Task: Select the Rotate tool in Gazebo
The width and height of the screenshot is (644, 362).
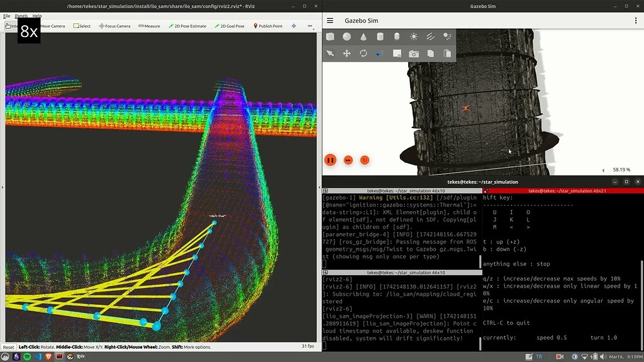Action: click(x=364, y=53)
